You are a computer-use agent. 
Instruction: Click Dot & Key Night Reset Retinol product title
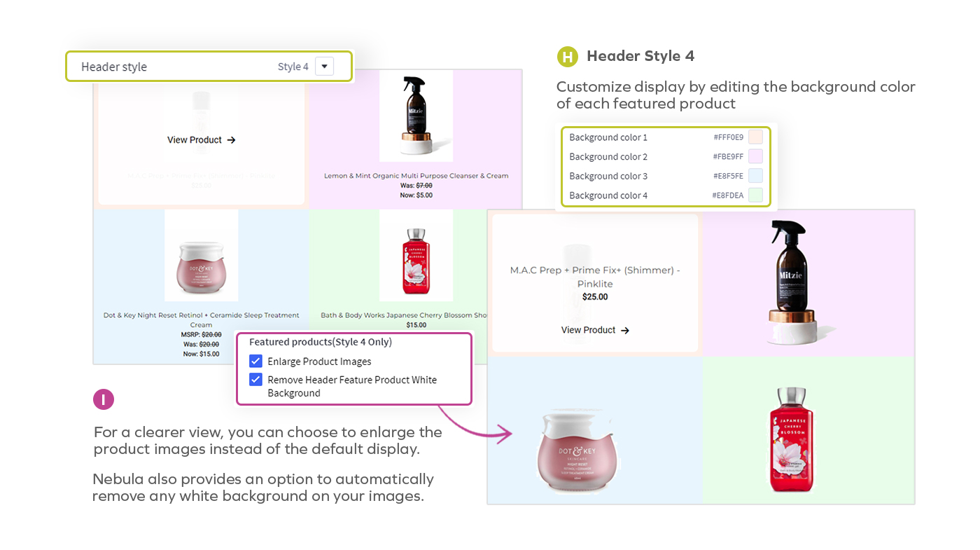202,320
